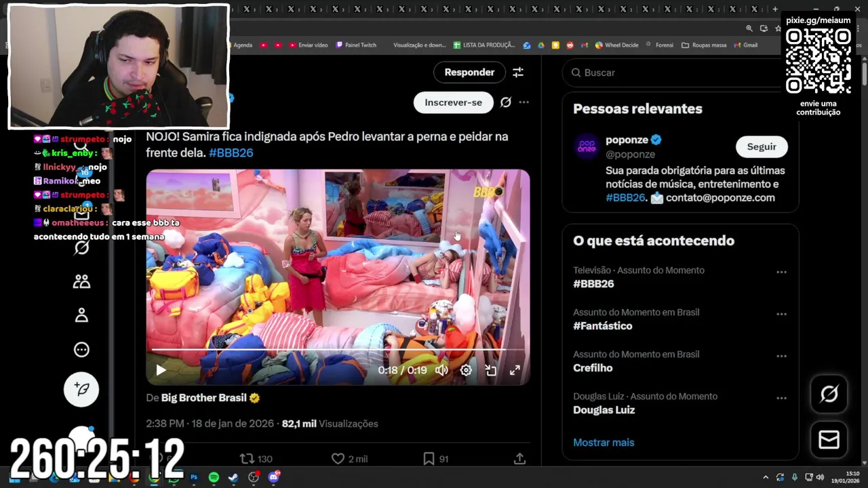Open the Agenda bookmark
Screen dimensions: 868x488
243,45
